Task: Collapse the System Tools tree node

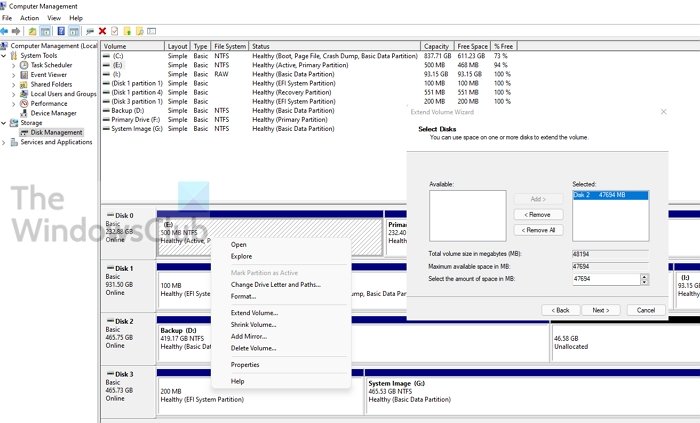Action: (4, 55)
